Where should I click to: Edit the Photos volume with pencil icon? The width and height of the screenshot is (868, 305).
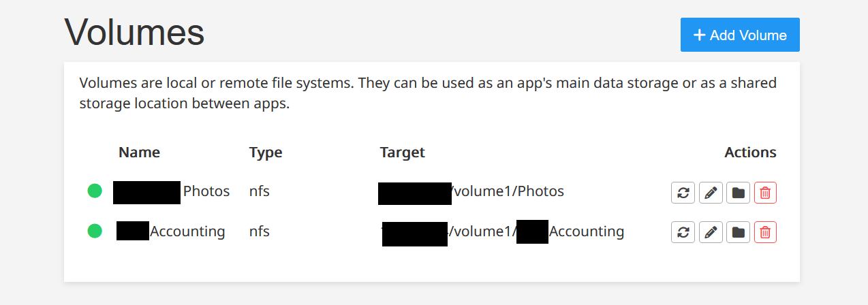pos(711,193)
